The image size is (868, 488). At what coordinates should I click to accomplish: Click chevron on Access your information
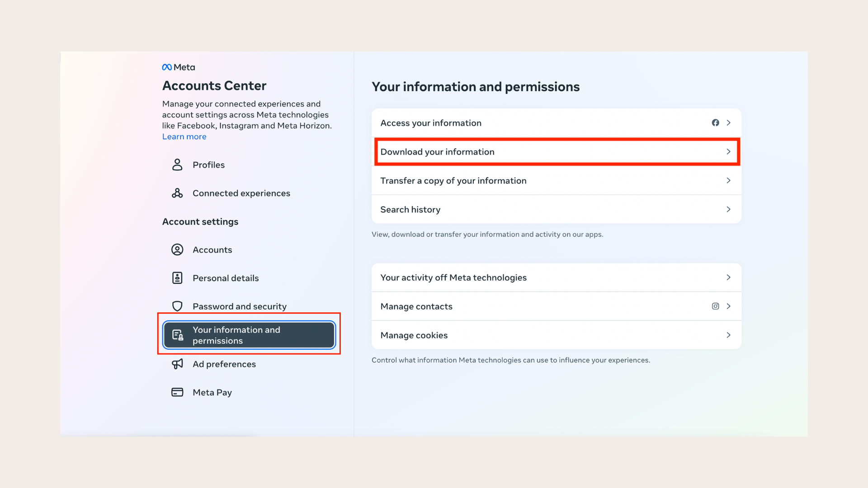[x=728, y=123]
